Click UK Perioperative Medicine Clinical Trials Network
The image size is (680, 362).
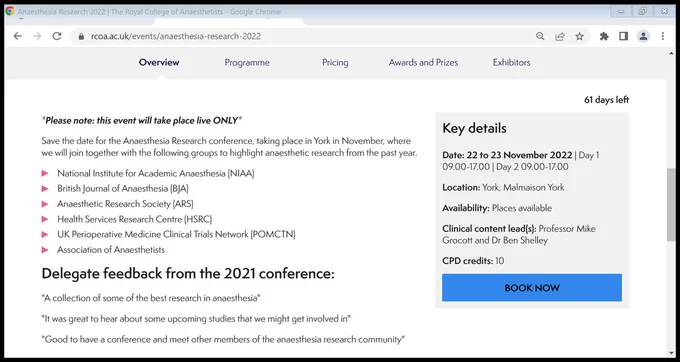pyautogui.click(x=176, y=235)
